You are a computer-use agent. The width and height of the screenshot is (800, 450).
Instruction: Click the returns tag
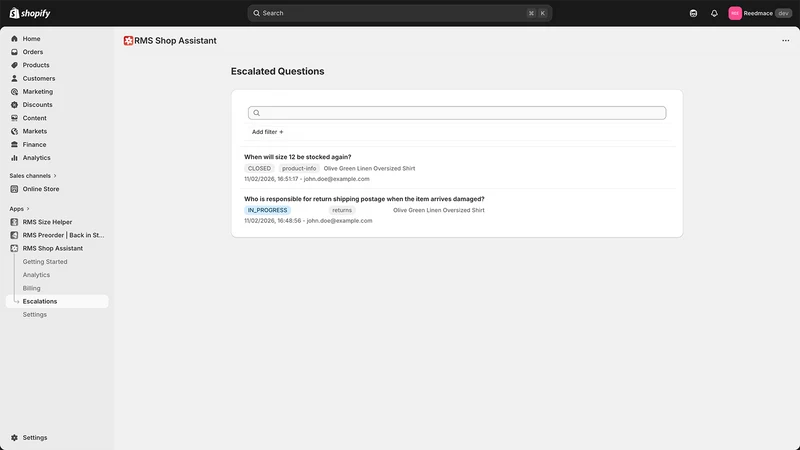click(x=342, y=210)
